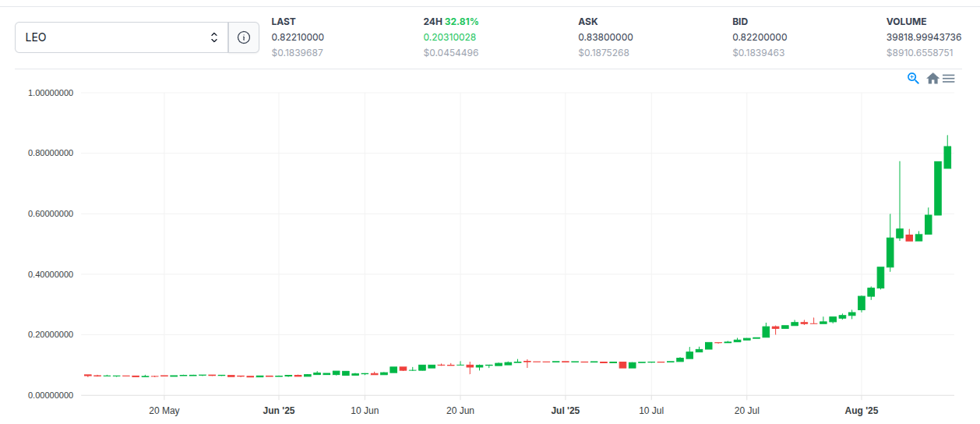
Task: Select the BID price 0.82200000
Action: 760,37
